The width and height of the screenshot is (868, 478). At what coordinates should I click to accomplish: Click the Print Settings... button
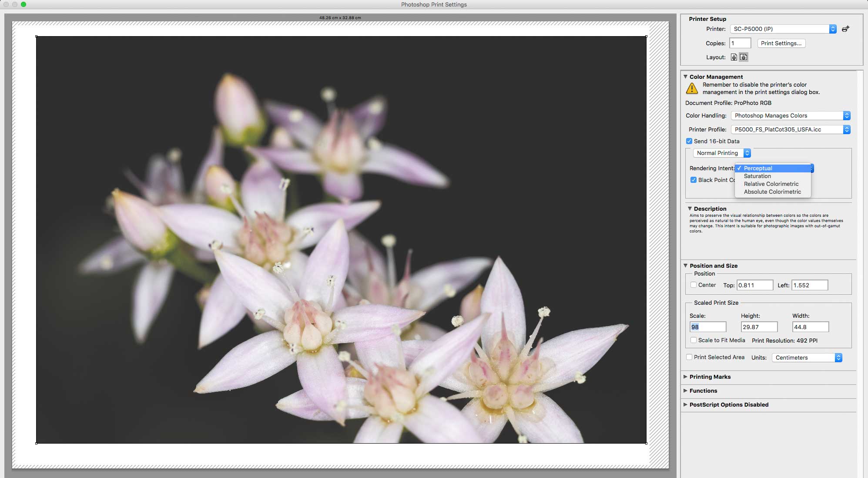coord(781,44)
